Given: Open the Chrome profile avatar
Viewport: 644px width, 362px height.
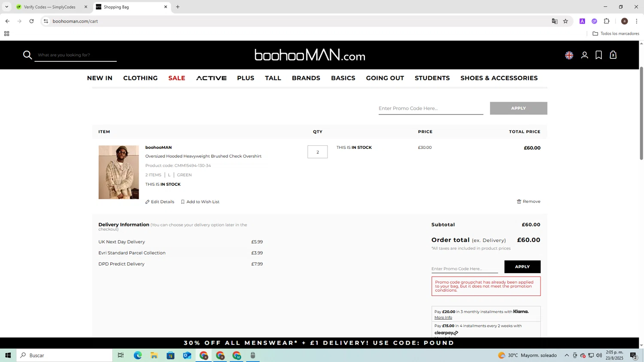Looking at the screenshot, I should (x=624, y=21).
